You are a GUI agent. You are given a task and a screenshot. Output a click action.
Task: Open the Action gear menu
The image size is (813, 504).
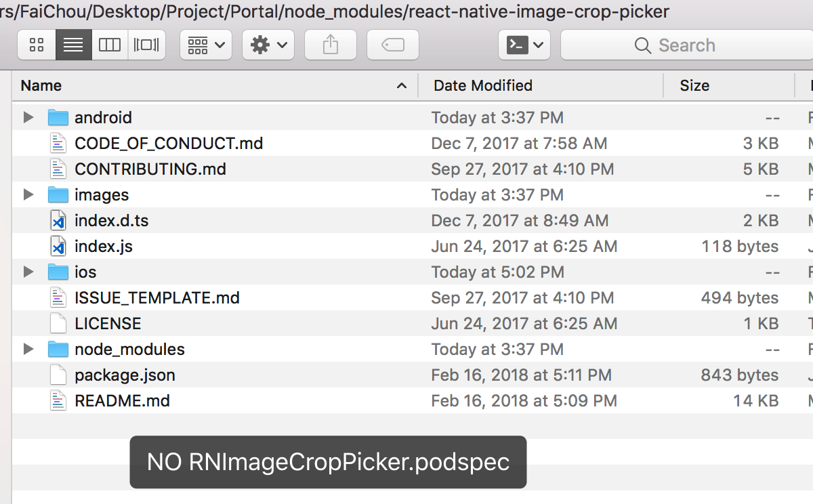(268, 45)
